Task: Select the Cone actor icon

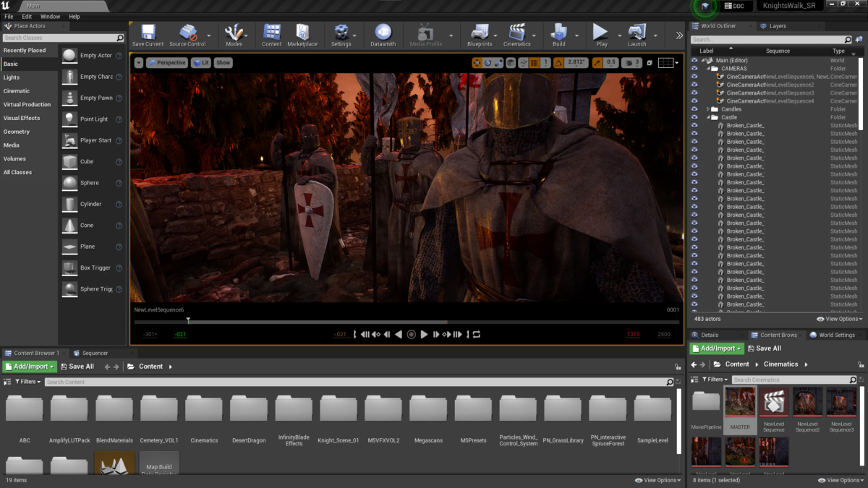Action: [69, 226]
